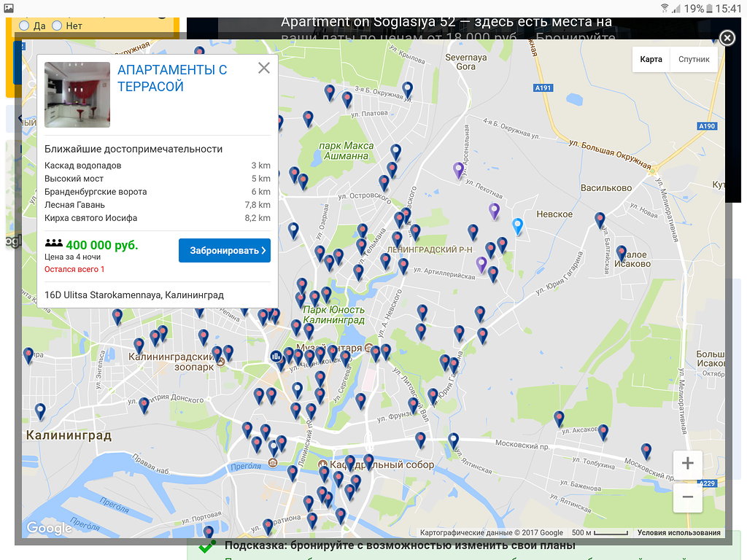
Task: Click the white-dot pin on 3-я Б. Окружная
Action: pos(407,90)
